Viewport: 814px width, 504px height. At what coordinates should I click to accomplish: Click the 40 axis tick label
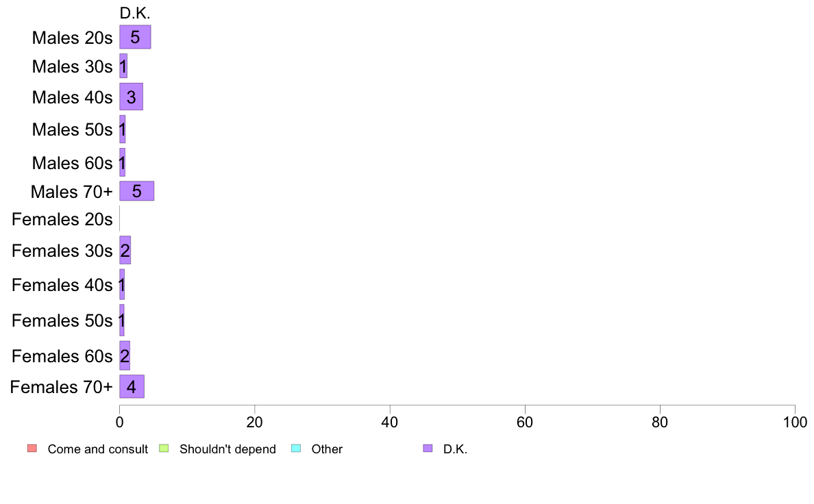click(x=389, y=423)
